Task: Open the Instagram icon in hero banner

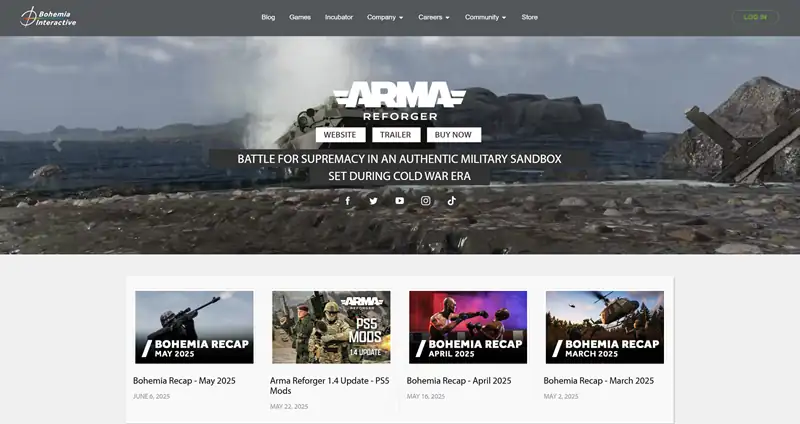Action: click(x=426, y=201)
